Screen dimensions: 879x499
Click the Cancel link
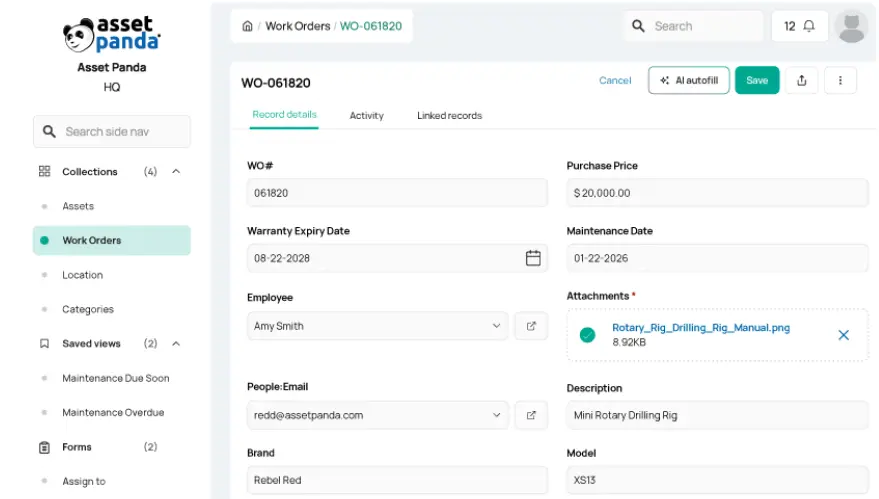click(x=615, y=81)
